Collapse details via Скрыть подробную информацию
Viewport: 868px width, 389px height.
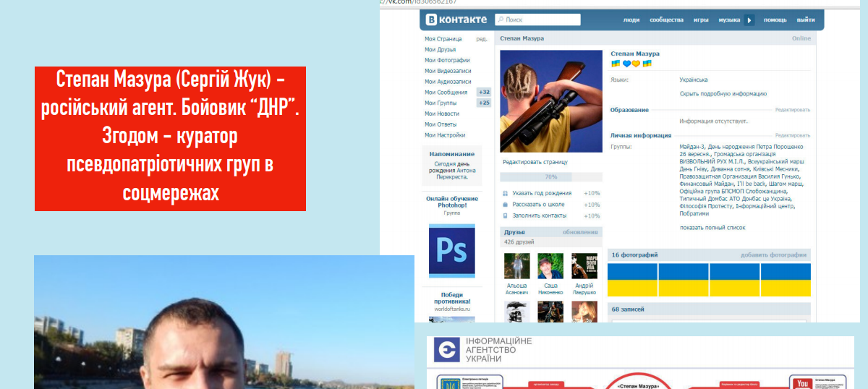point(723,94)
